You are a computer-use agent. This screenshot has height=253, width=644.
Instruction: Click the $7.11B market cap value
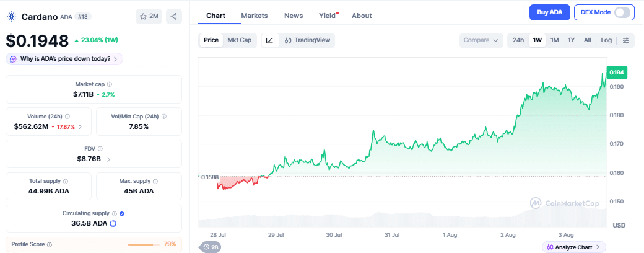tap(84, 95)
